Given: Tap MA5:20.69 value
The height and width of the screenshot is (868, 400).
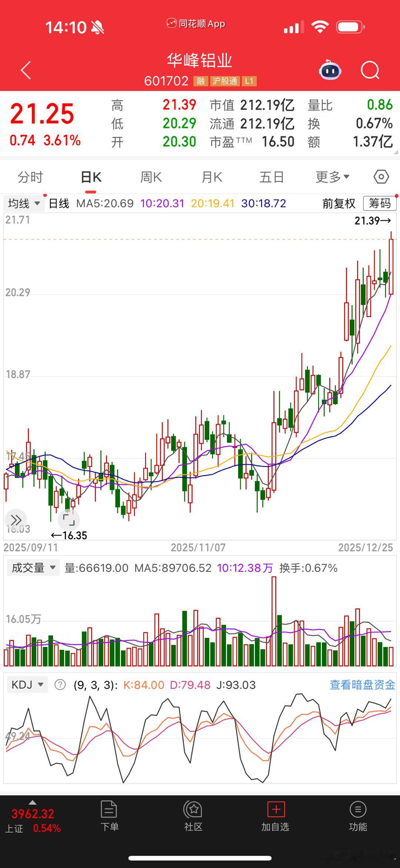Looking at the screenshot, I should (105, 204).
